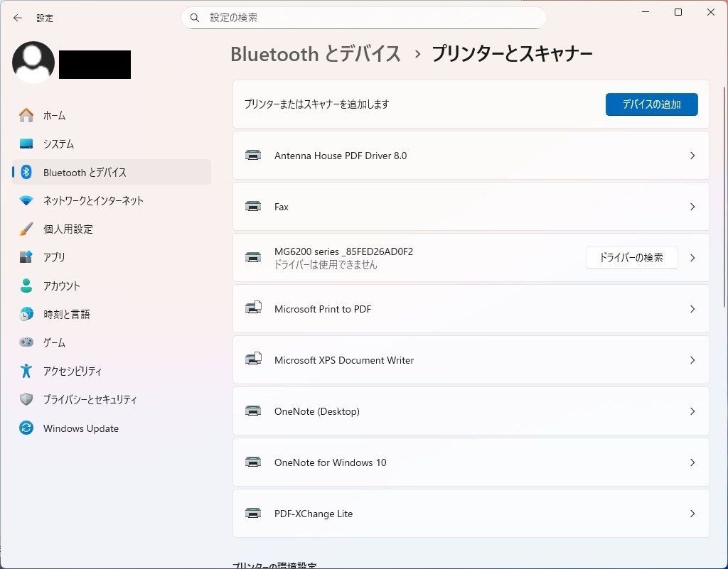Click the search magnifier icon
The width and height of the screenshot is (728, 569).
(x=195, y=18)
